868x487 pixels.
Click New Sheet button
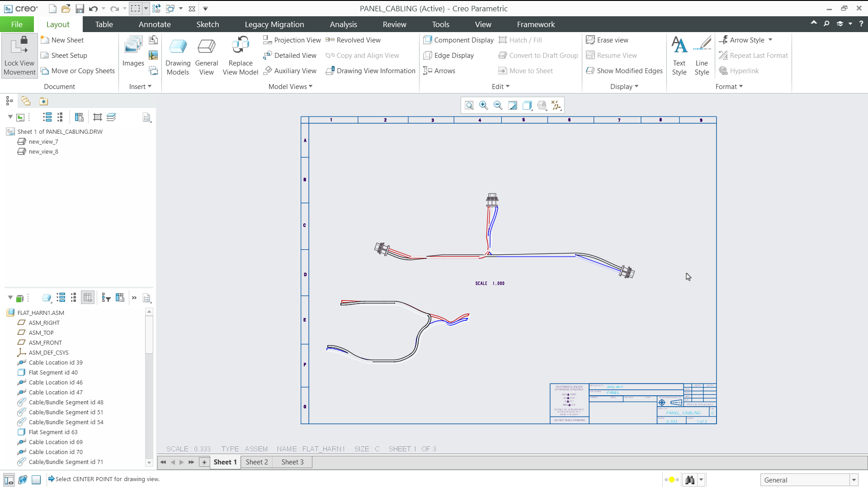tap(62, 40)
